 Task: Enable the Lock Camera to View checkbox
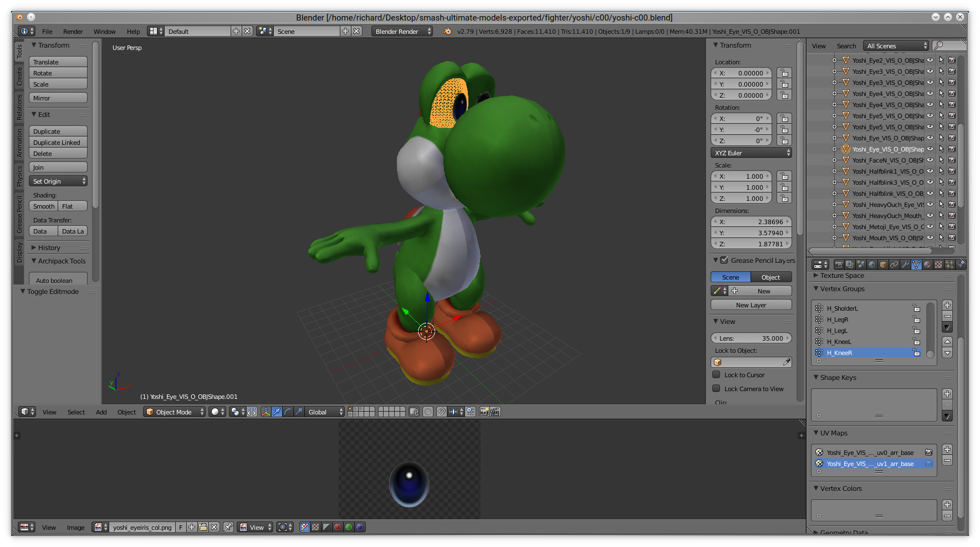(716, 388)
